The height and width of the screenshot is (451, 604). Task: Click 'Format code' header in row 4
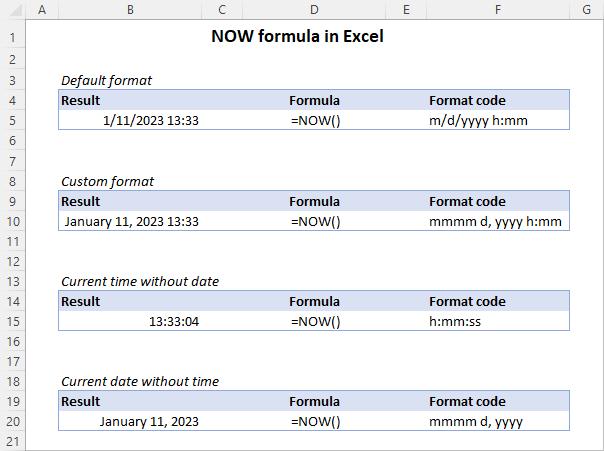(x=467, y=101)
